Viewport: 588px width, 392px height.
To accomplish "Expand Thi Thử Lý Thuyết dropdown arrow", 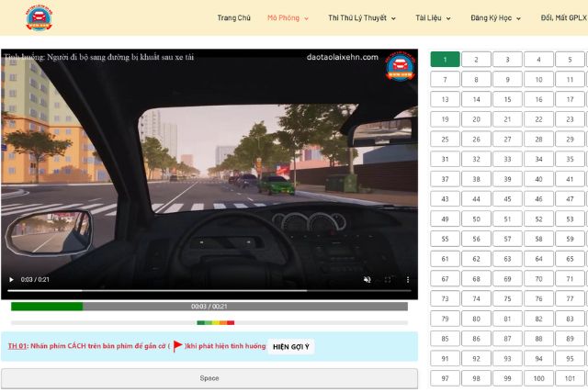I will [393, 18].
